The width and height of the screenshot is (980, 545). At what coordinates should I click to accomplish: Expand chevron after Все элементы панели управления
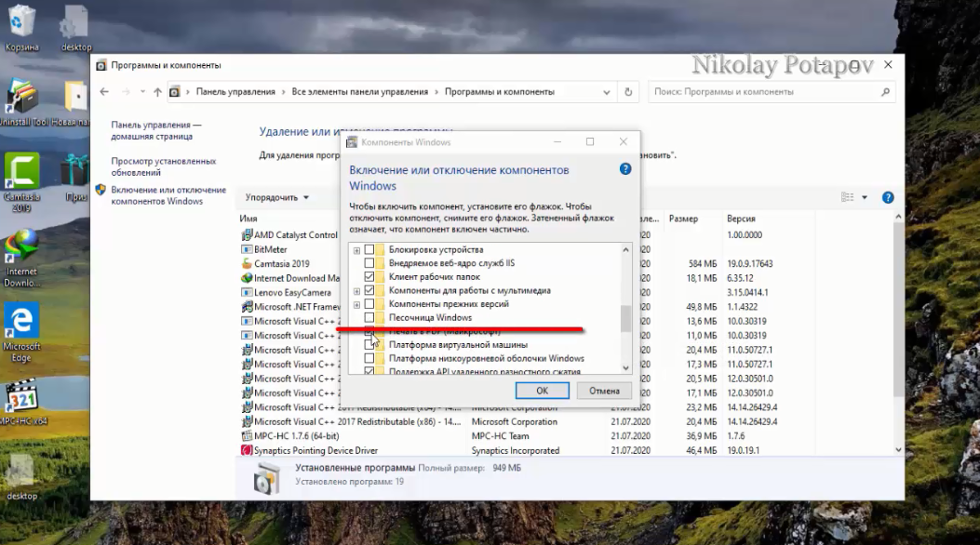pos(436,92)
